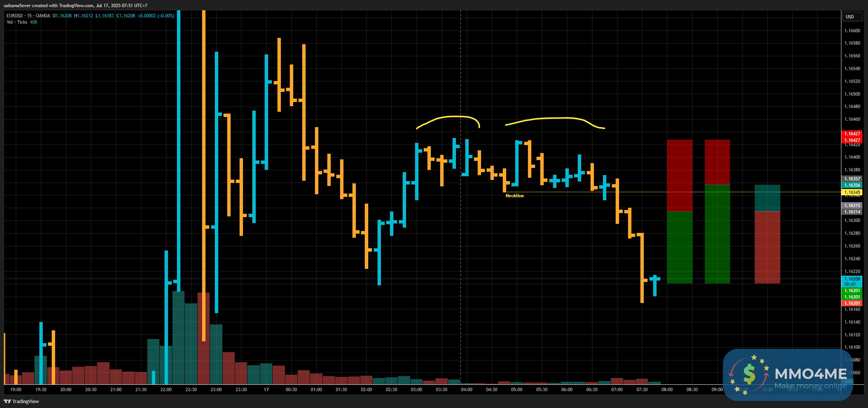Click the gray 1.16315 price label
The image size is (868, 408).
pos(852,205)
